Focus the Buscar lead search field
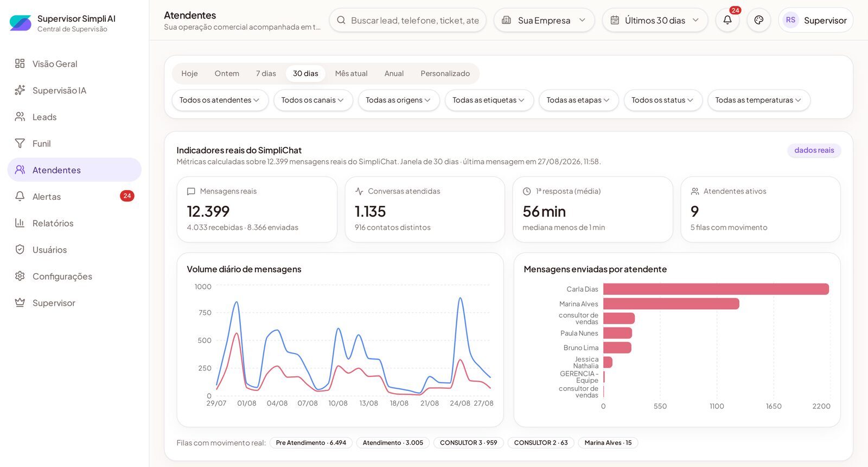Screen dimensions: 868x467 point(407,20)
